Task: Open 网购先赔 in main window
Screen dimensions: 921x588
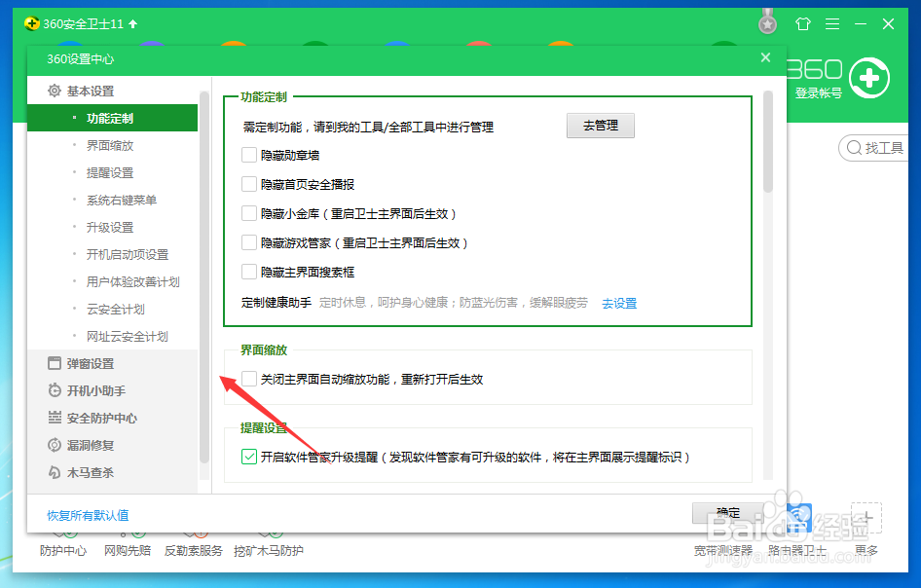Action: coord(128,550)
